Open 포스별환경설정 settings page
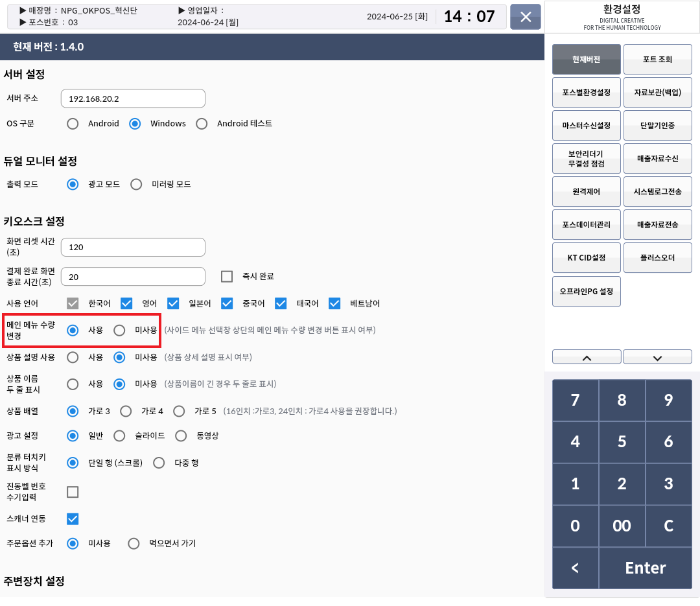This screenshot has height=606, width=700. pos(586,93)
